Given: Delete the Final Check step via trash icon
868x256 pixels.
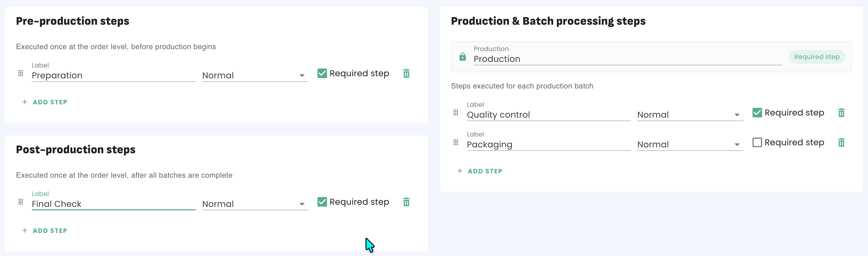Looking at the screenshot, I should tap(406, 202).
